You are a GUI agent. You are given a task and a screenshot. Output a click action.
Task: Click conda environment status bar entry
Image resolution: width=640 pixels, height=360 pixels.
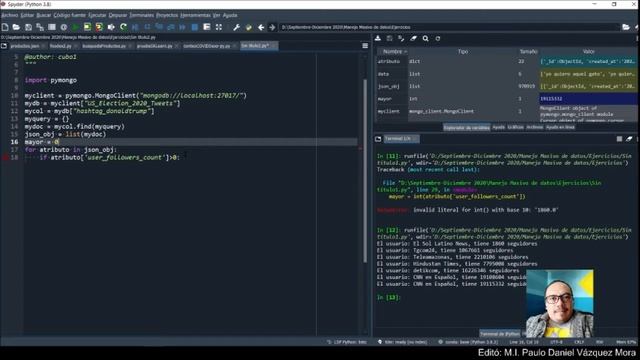pyautogui.click(x=469, y=342)
